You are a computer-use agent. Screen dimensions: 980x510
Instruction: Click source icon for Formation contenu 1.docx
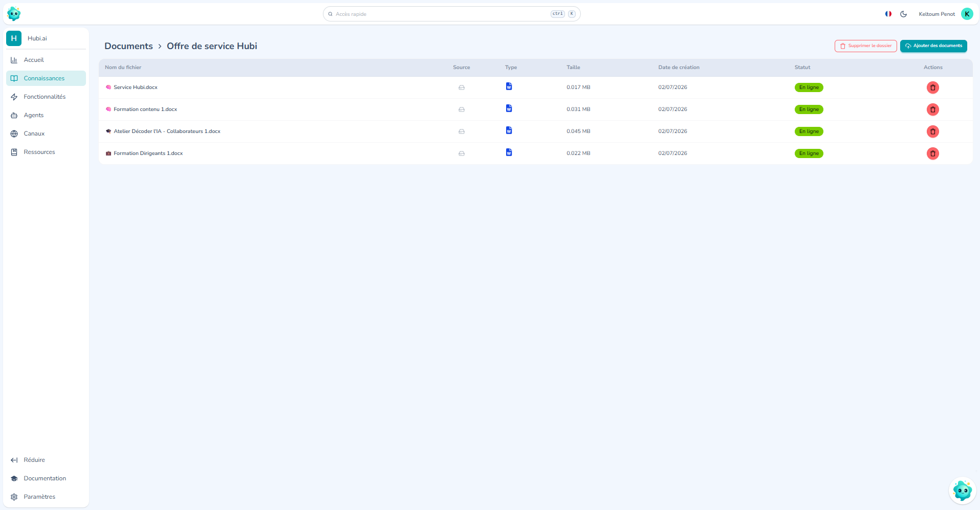(462, 109)
